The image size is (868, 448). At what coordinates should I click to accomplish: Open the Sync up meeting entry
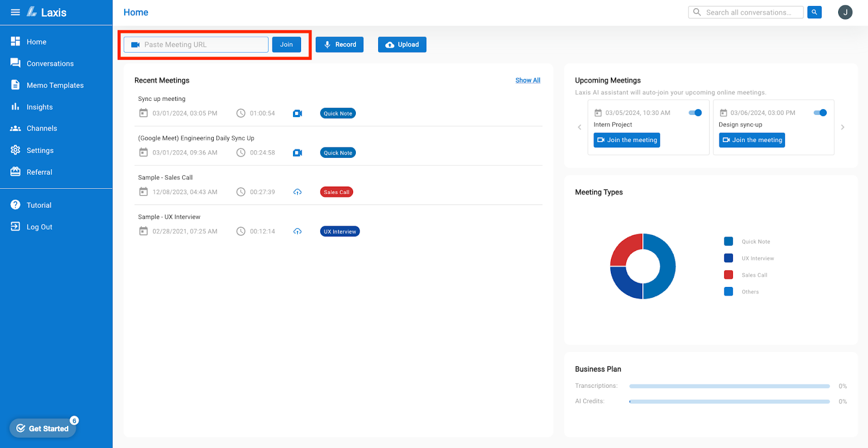click(162, 99)
